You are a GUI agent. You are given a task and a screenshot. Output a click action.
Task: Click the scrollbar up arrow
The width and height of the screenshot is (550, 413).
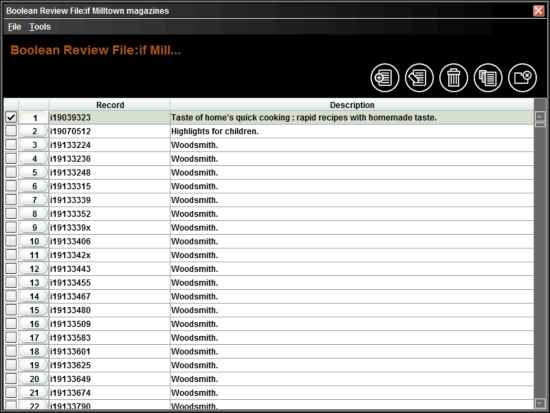(x=540, y=116)
